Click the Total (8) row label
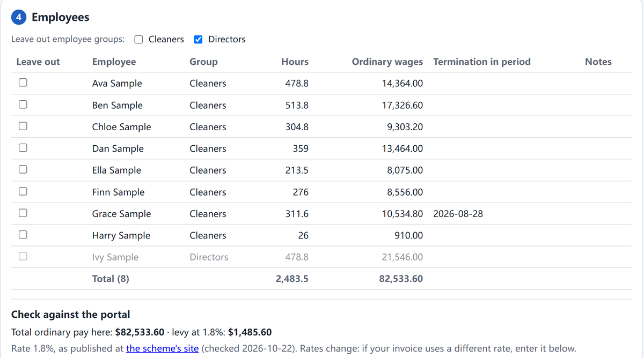 point(111,279)
